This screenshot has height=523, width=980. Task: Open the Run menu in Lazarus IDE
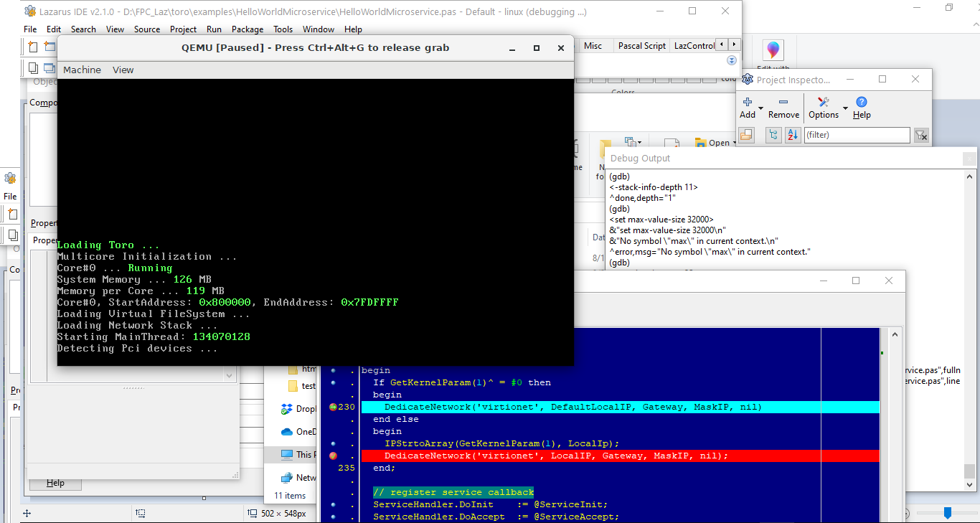point(214,29)
